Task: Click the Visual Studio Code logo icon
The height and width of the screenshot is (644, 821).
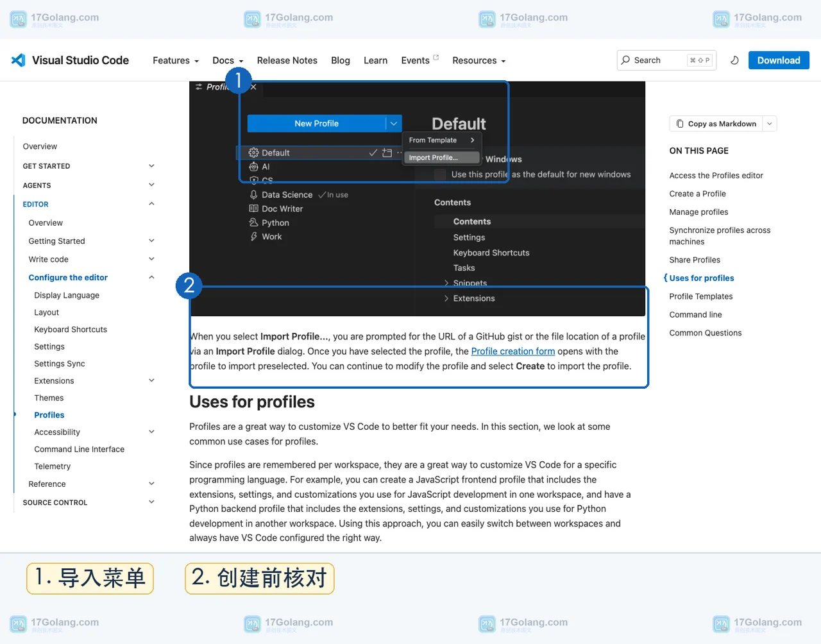Action: 18,60
